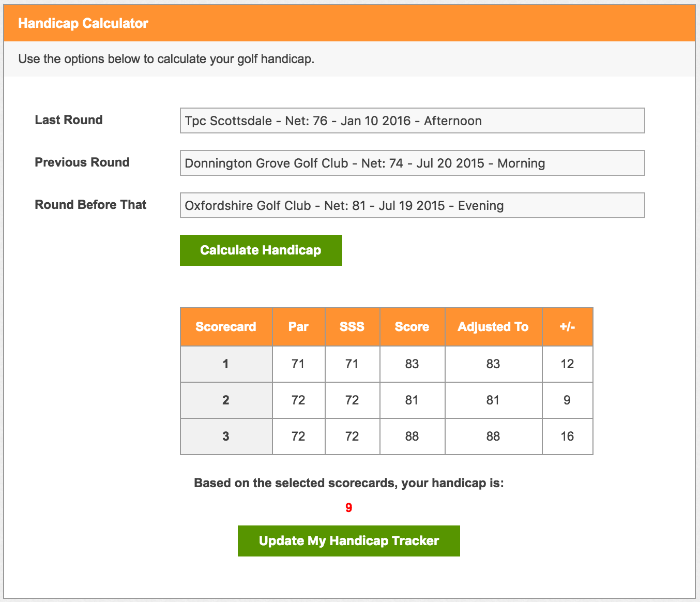Image resolution: width=700 pixels, height=602 pixels.
Task: Select the Score column header
Action: [x=412, y=327]
